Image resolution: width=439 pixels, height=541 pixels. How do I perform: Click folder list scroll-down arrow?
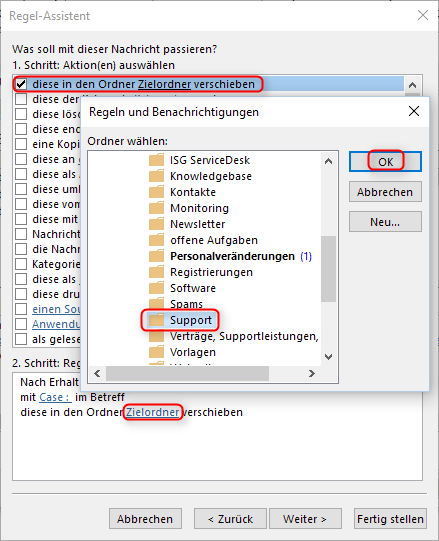pos(329,356)
